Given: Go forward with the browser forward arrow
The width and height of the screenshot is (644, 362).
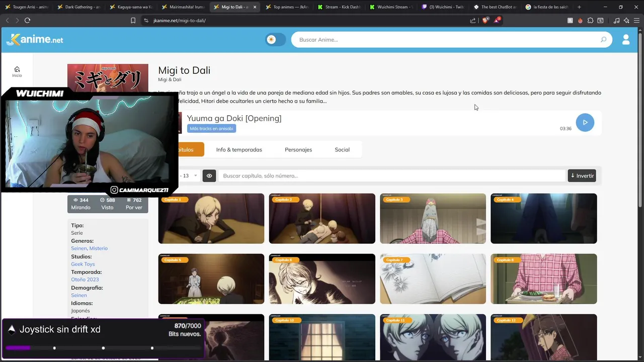Looking at the screenshot, I should click(x=17, y=20).
